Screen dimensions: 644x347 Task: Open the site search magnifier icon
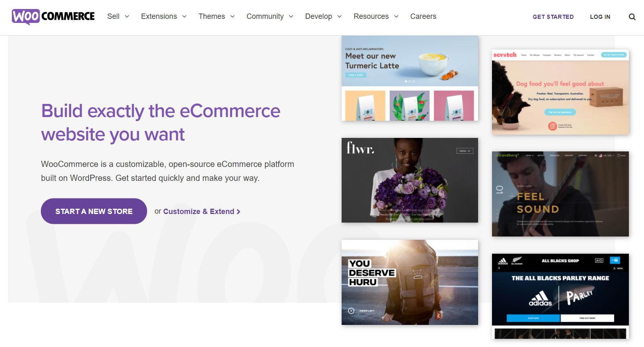click(632, 17)
